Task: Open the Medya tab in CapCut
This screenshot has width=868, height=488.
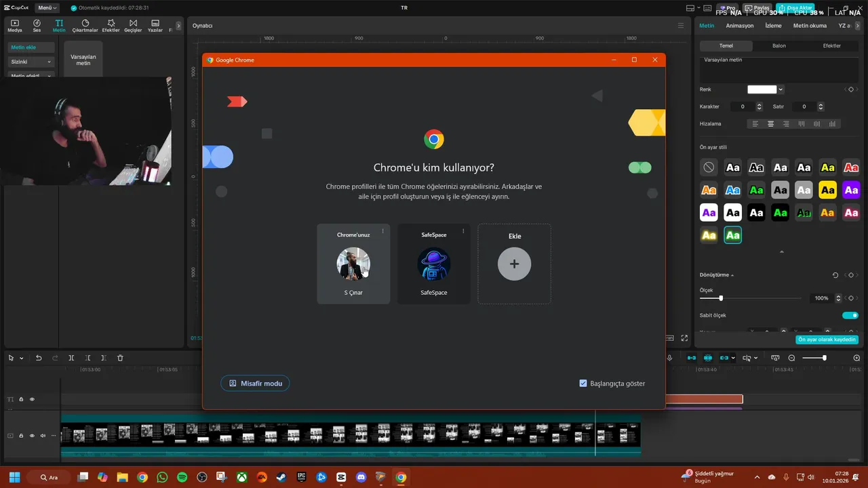Action: click(15, 26)
